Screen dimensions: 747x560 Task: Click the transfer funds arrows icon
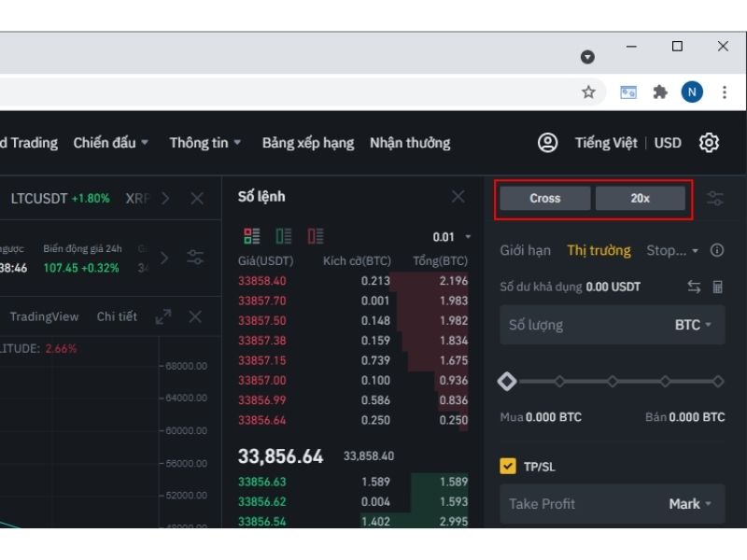coord(694,287)
